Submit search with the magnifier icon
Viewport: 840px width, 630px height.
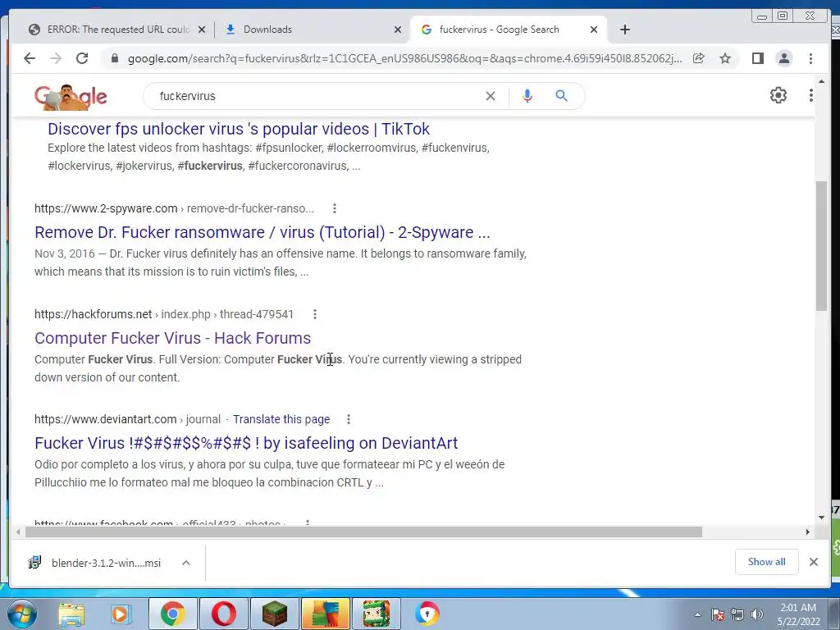pyautogui.click(x=561, y=96)
